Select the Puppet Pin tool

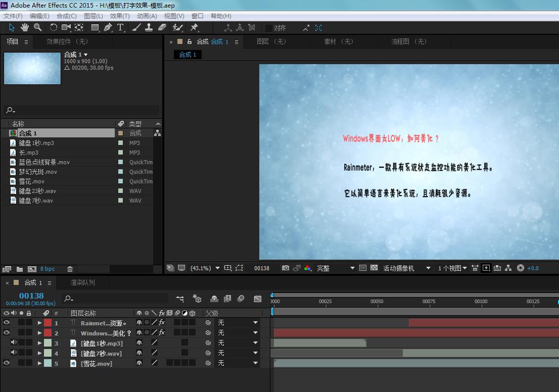194,27
